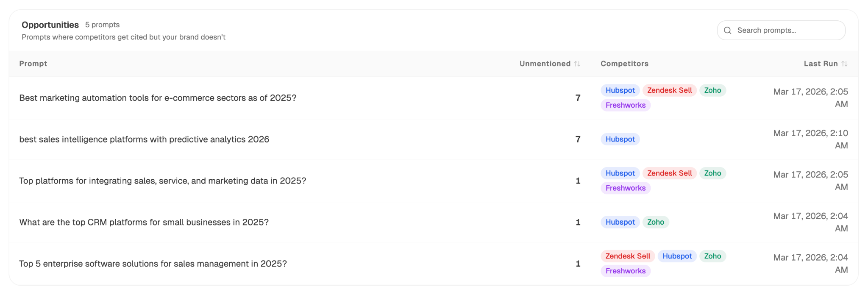The height and width of the screenshot is (295, 868).
Task: Click the magnifying glass search icon
Action: click(x=728, y=30)
